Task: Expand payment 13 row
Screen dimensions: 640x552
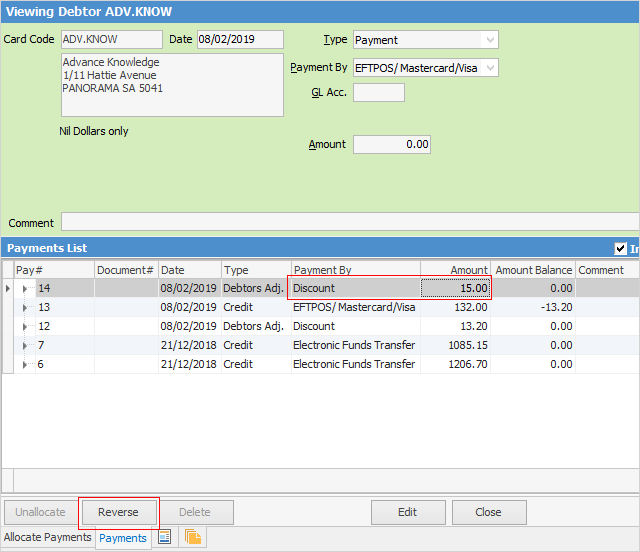Action: [26, 307]
